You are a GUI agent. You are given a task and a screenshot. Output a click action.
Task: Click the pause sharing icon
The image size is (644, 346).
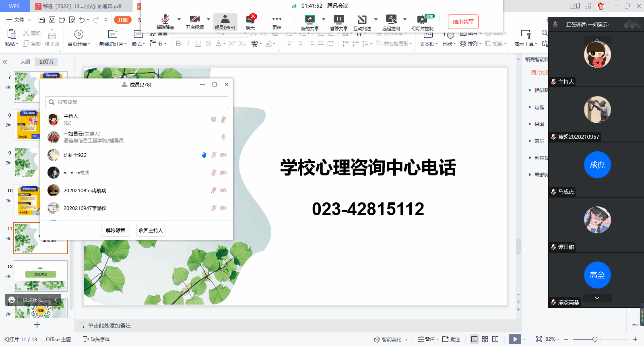point(339,19)
